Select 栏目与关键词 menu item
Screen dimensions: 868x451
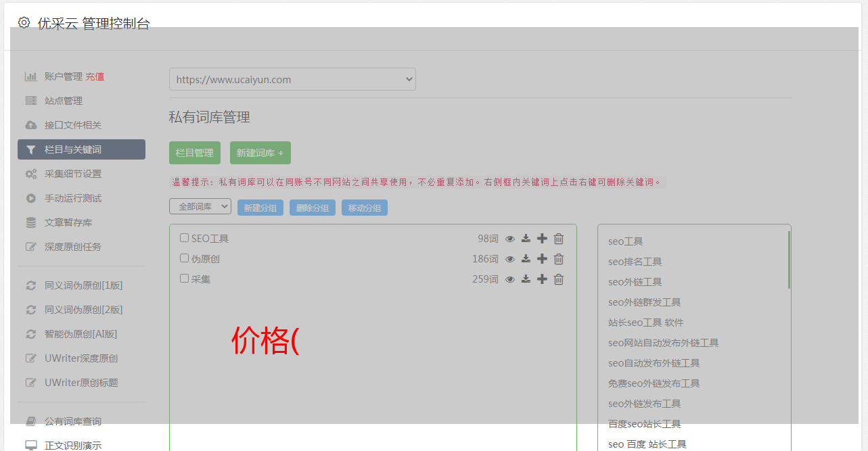(81, 149)
